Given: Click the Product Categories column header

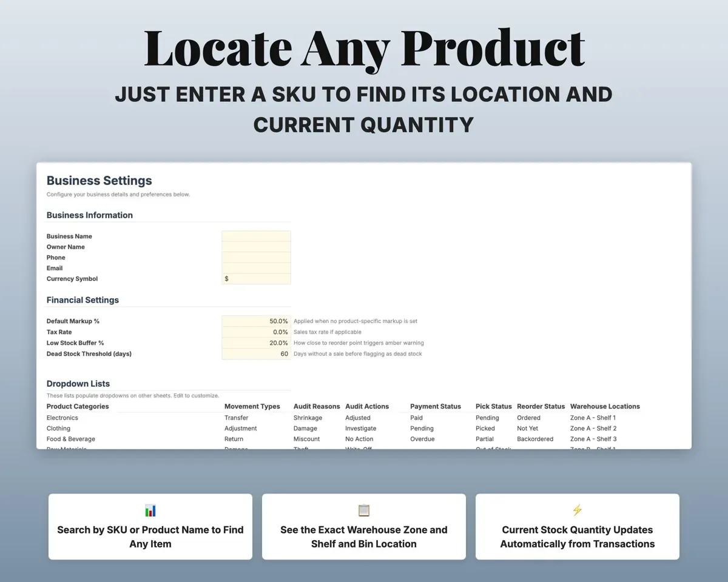Looking at the screenshot, I should point(78,406).
